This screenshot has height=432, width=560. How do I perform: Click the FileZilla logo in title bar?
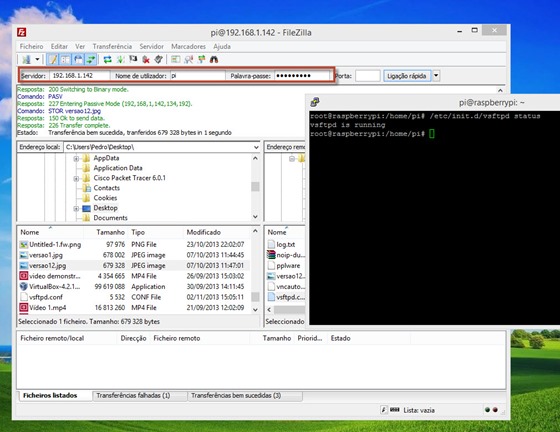tap(21, 32)
